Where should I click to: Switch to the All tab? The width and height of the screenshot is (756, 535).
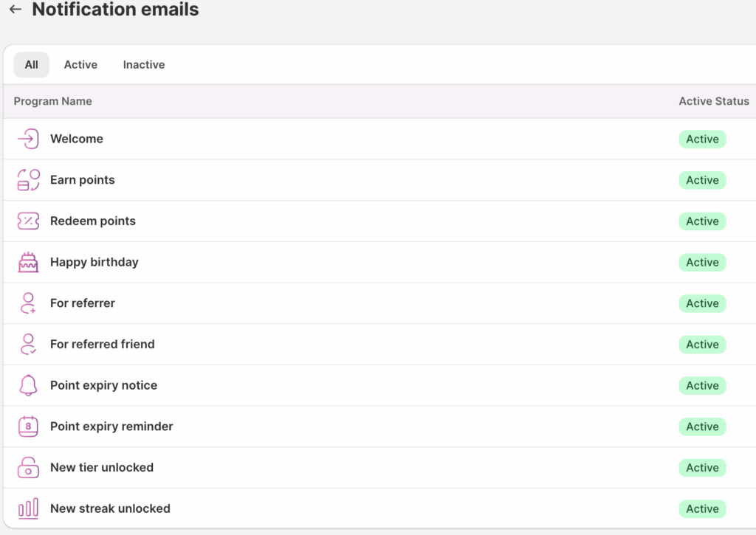point(31,65)
